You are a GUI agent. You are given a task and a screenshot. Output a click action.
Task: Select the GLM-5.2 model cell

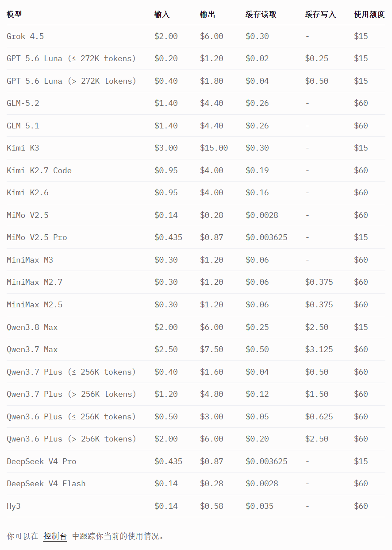[23, 103]
